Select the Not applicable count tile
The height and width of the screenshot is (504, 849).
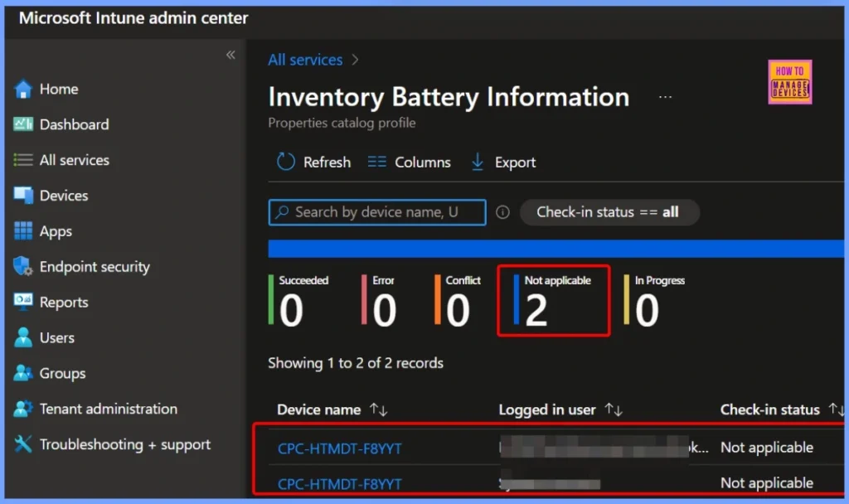[553, 301]
